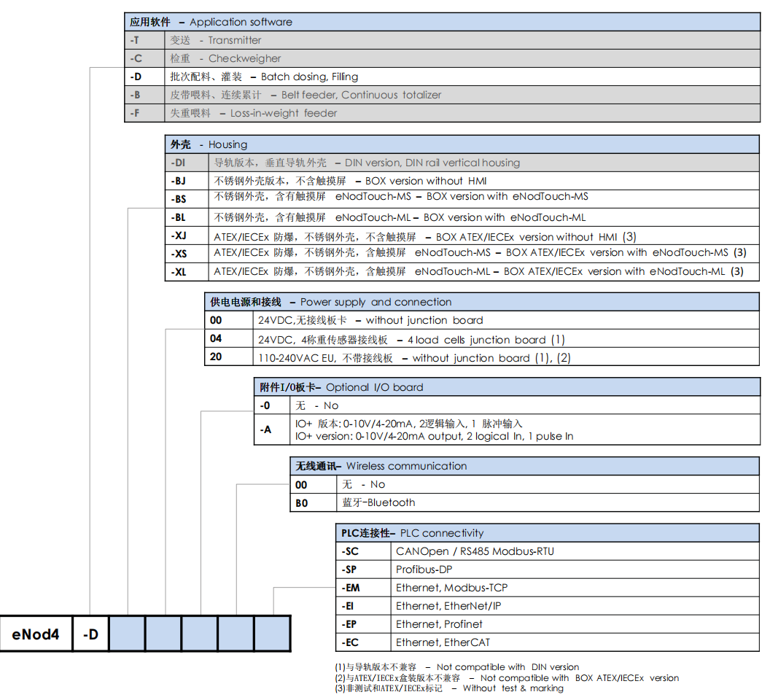
Task: Select -EC Ethernet, EtherCAT row
Action: 548,642
